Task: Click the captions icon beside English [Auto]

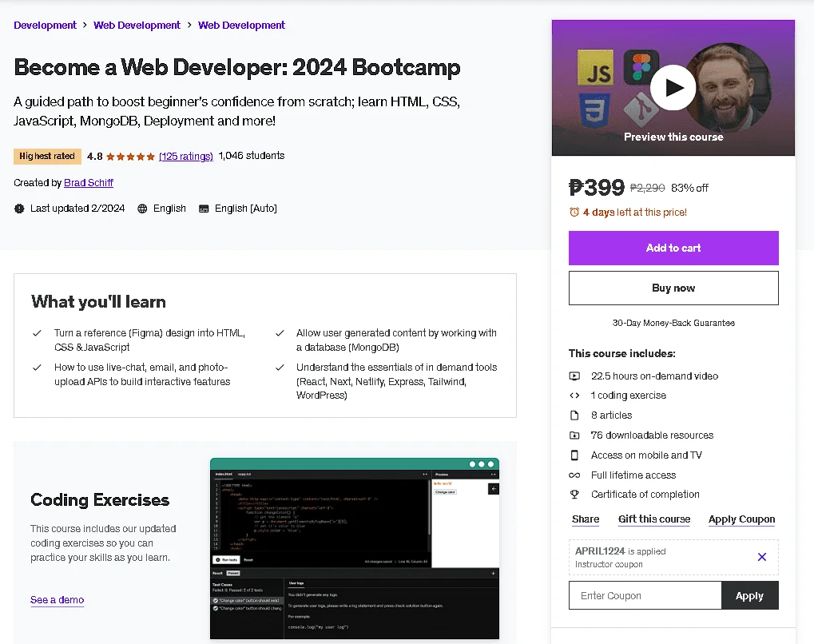Action: pos(204,209)
